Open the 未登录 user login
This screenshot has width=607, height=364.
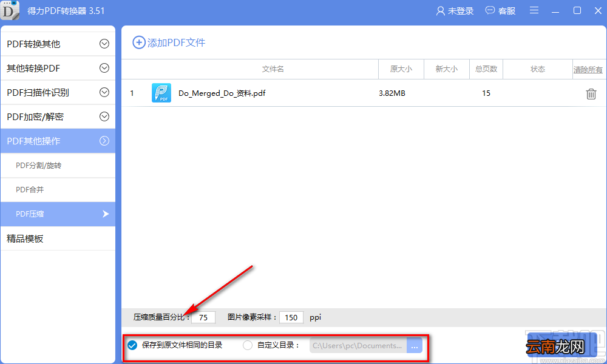455,11
